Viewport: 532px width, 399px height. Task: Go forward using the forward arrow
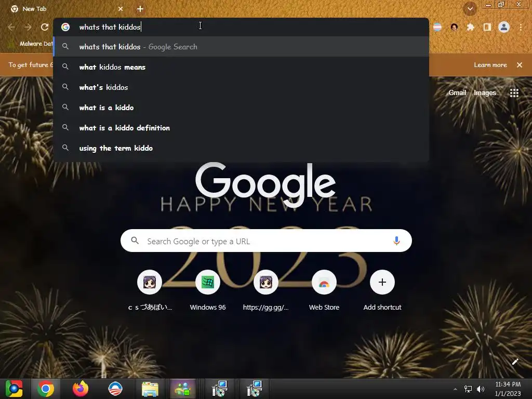tap(28, 27)
